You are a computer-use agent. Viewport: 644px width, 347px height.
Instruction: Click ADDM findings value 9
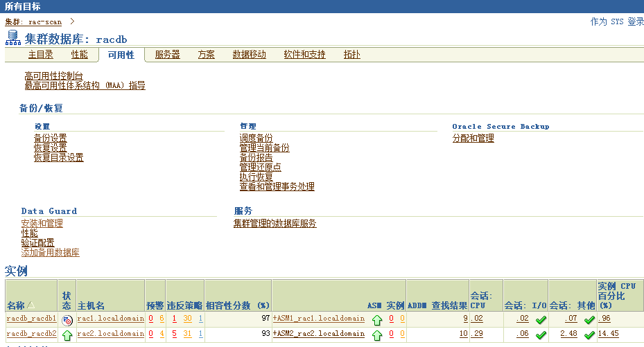pos(465,319)
